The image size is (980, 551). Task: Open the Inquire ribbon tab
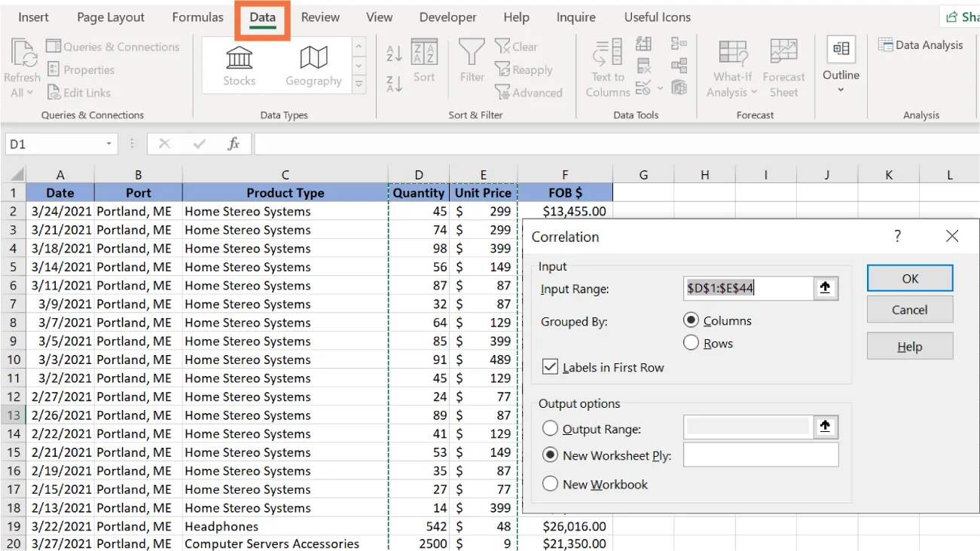[576, 17]
